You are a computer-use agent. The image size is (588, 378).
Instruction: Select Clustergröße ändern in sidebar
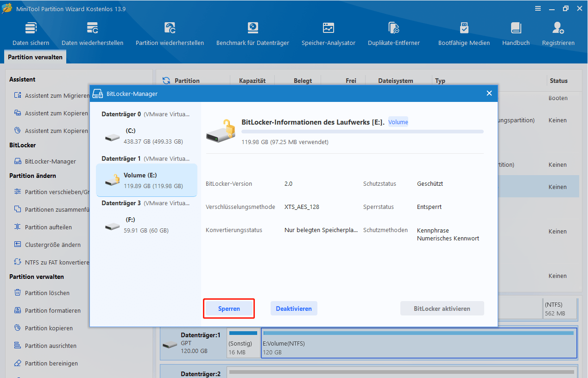pyautogui.click(x=47, y=245)
